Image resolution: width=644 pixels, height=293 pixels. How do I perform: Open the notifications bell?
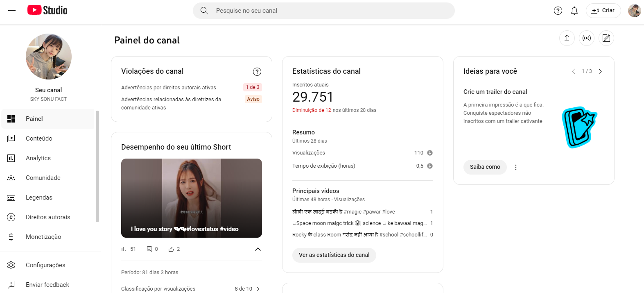click(574, 11)
